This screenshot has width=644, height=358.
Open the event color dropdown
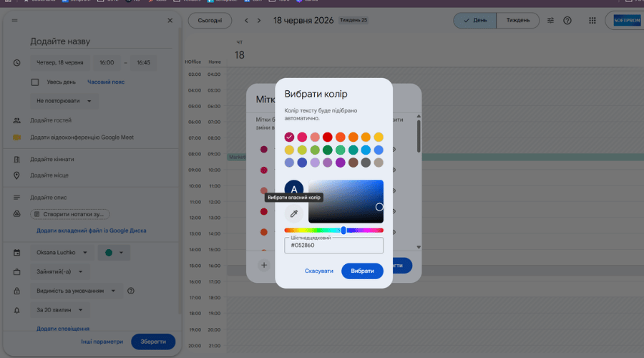114,253
